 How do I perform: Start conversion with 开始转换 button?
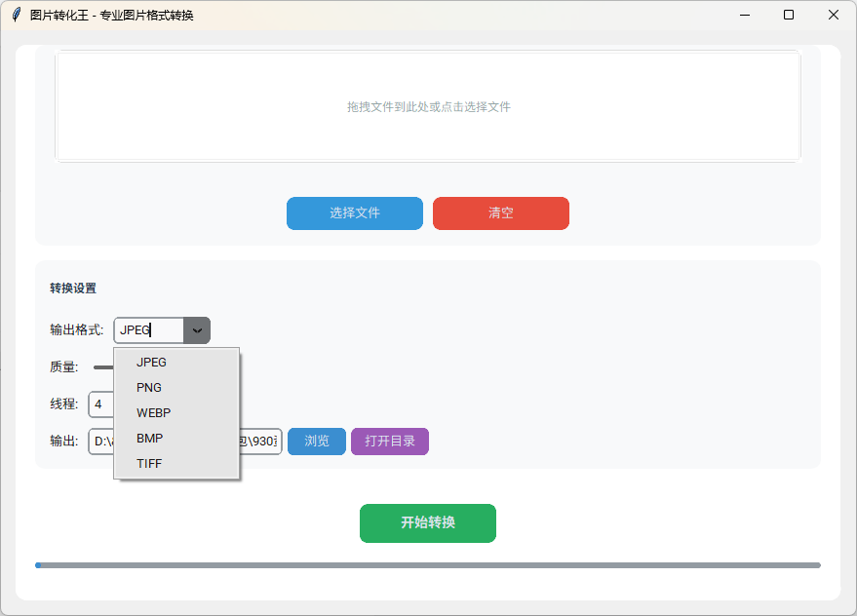pos(427,523)
